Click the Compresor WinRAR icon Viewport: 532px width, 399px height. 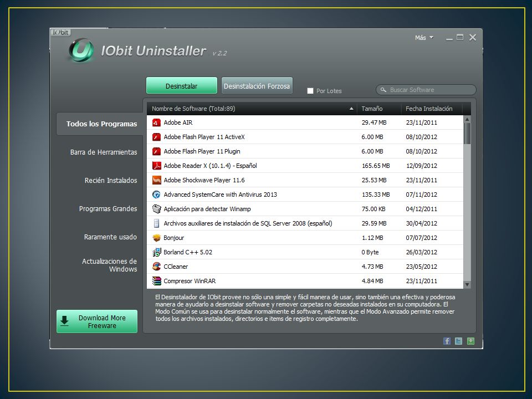(156, 282)
